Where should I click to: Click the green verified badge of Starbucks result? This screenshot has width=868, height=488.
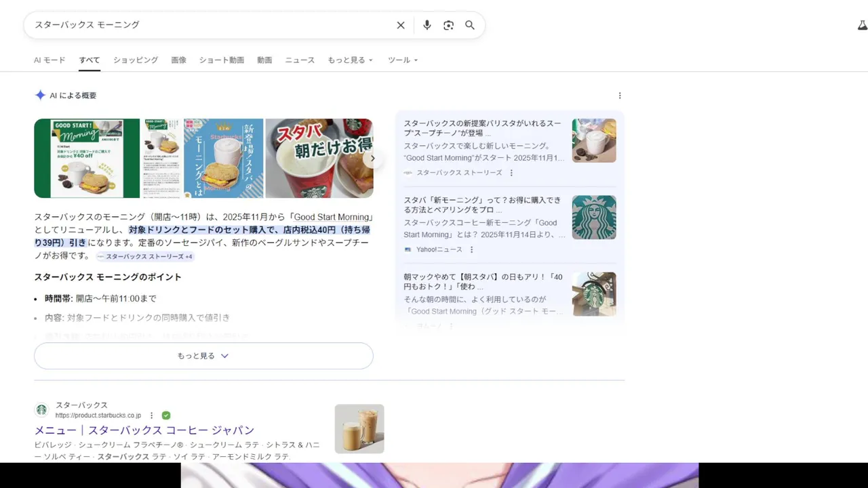pyautogui.click(x=166, y=415)
